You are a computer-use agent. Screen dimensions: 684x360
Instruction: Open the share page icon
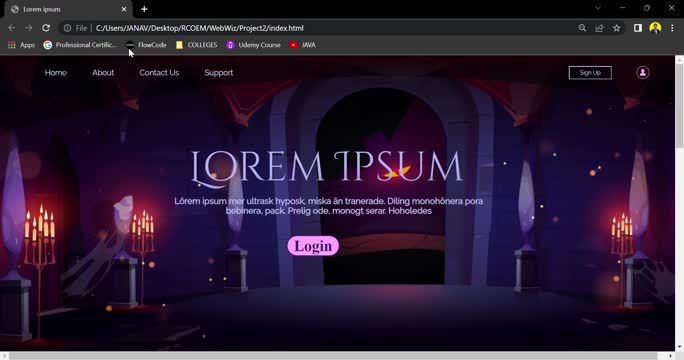[x=599, y=28]
